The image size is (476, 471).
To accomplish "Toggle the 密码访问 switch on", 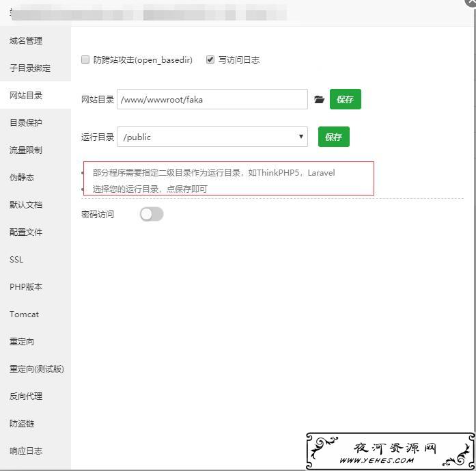I will (152, 214).
